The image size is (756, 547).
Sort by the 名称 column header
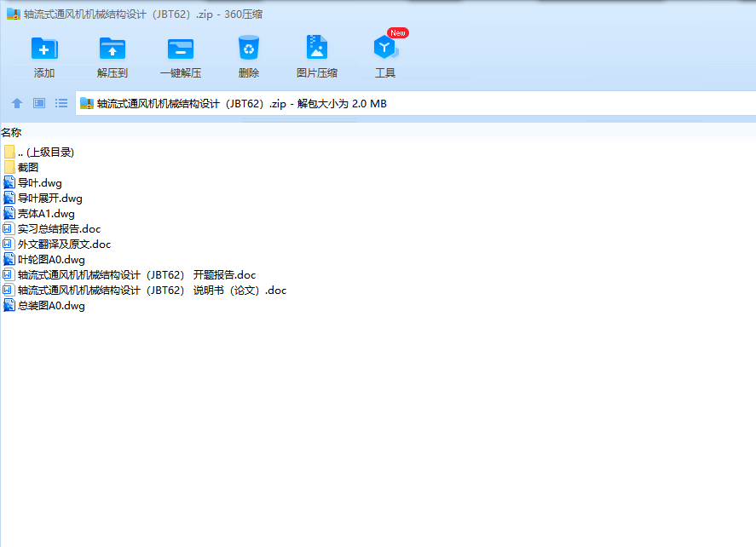(11, 133)
